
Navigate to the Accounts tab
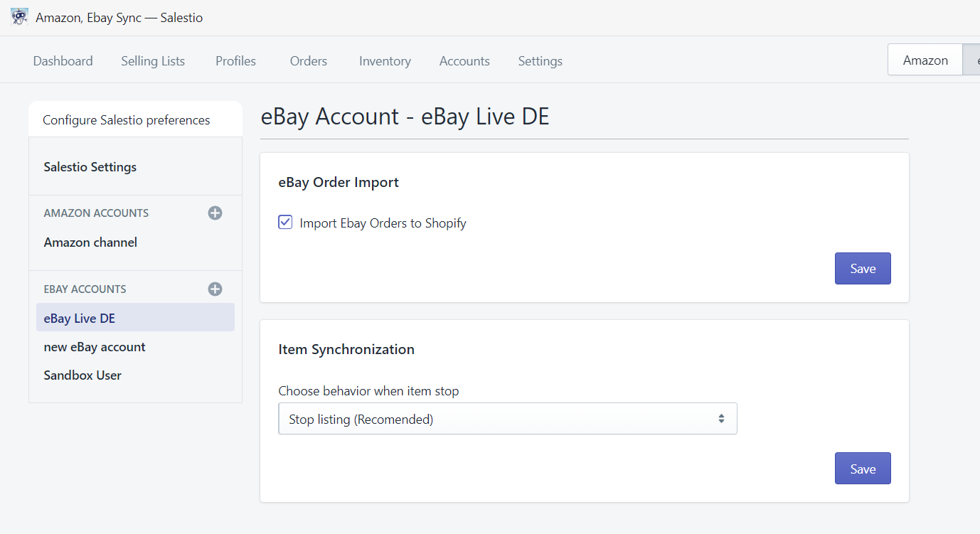pyautogui.click(x=464, y=61)
